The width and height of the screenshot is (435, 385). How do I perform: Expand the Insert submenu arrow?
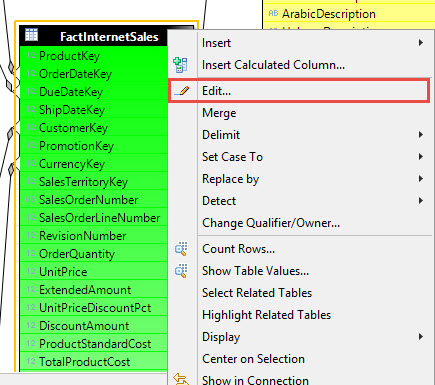pos(421,43)
